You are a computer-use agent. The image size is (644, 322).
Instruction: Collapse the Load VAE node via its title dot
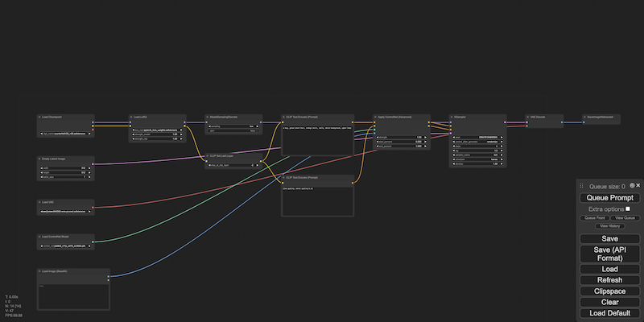pos(39,202)
